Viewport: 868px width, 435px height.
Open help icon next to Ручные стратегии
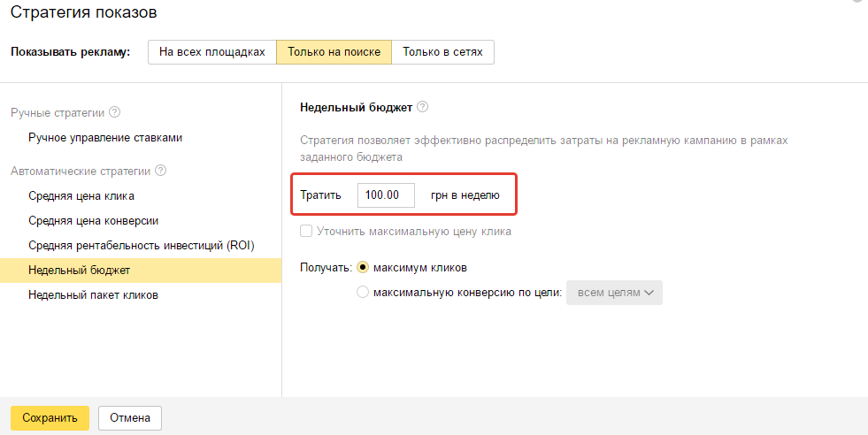click(x=115, y=112)
